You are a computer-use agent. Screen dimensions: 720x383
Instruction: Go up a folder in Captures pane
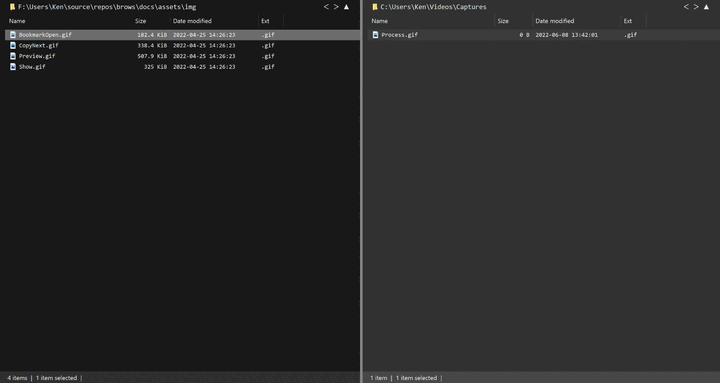click(x=706, y=7)
